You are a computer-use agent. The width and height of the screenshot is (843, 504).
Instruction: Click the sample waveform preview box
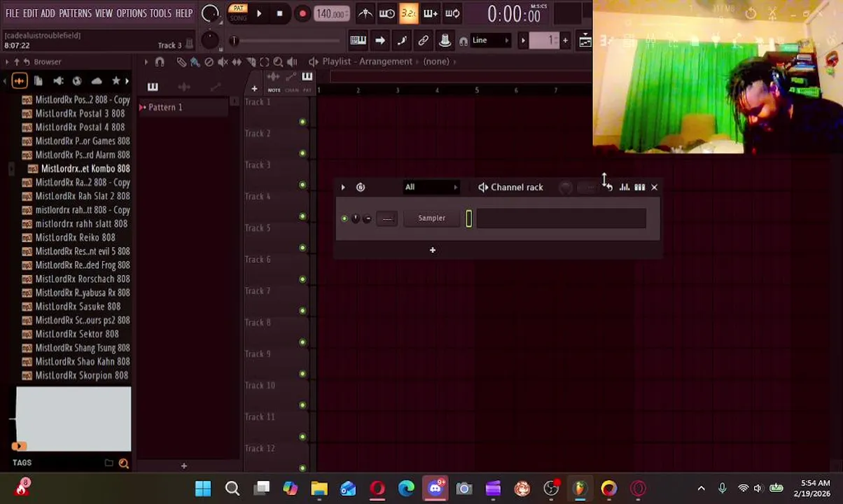tap(74, 419)
